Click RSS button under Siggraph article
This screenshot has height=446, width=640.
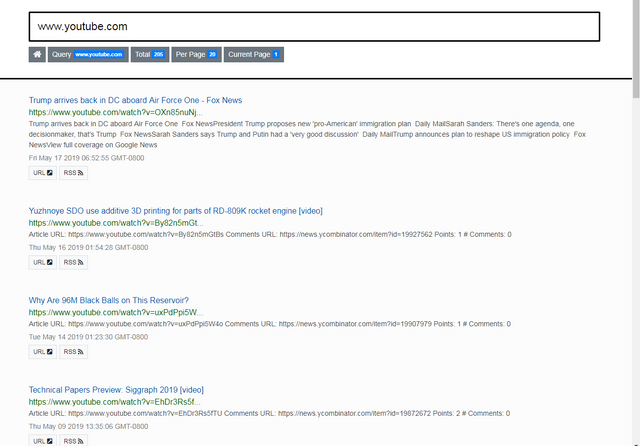click(73, 441)
